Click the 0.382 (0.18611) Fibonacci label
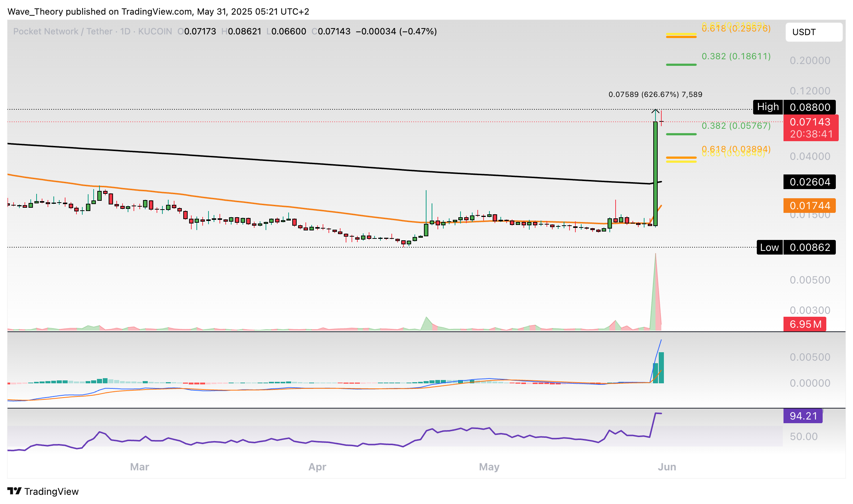The image size is (853, 504). pyautogui.click(x=736, y=56)
